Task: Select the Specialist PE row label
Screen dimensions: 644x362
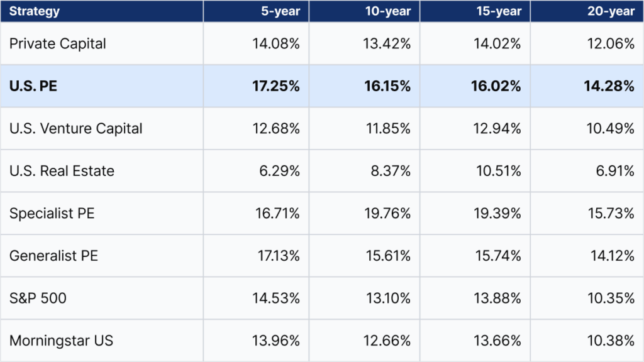Action: point(52,214)
